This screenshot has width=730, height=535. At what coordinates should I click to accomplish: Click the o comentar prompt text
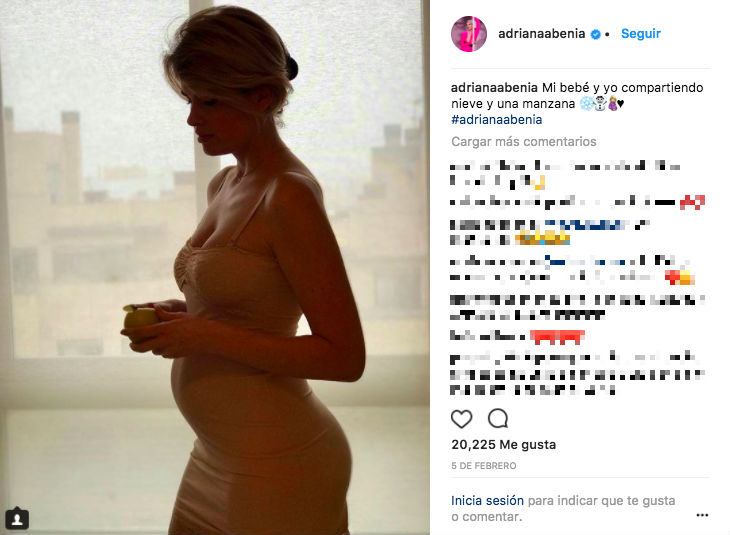coord(487,516)
